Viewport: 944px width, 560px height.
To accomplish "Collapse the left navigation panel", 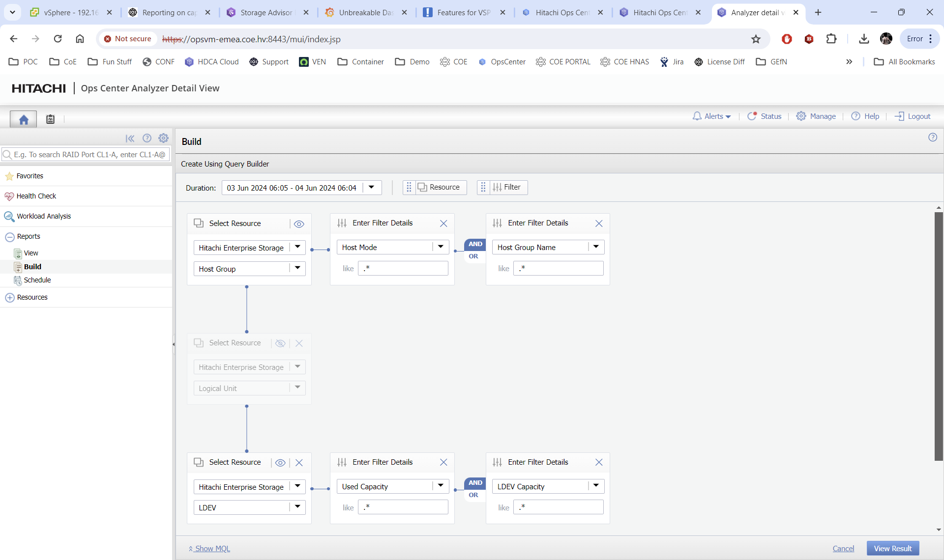I will (130, 139).
